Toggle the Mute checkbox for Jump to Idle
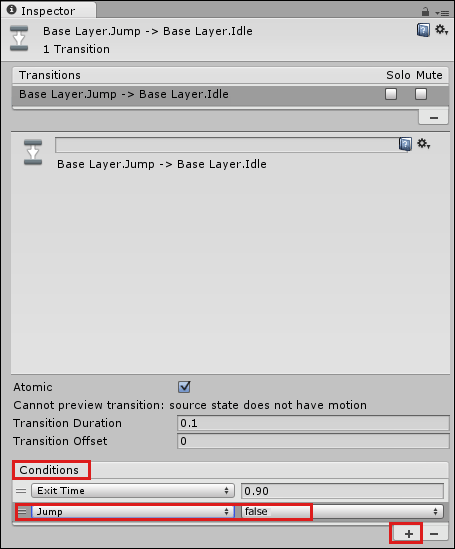The width and height of the screenshot is (455, 549). pos(421,94)
